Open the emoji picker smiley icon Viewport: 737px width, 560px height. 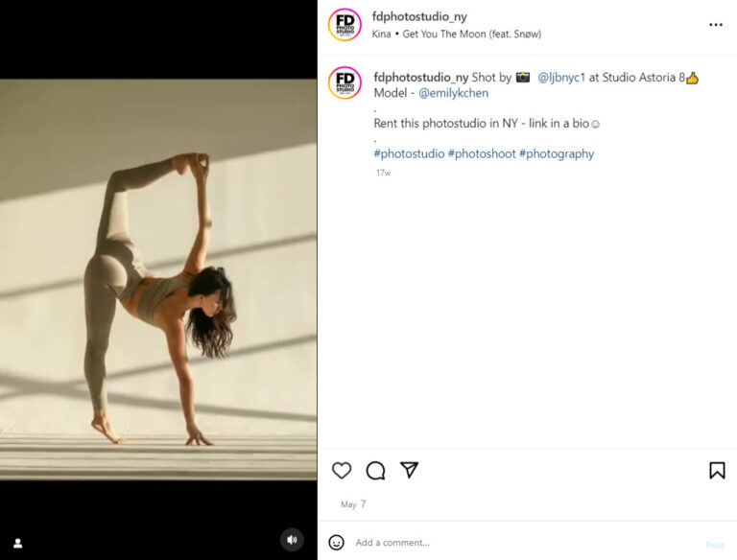click(x=336, y=543)
